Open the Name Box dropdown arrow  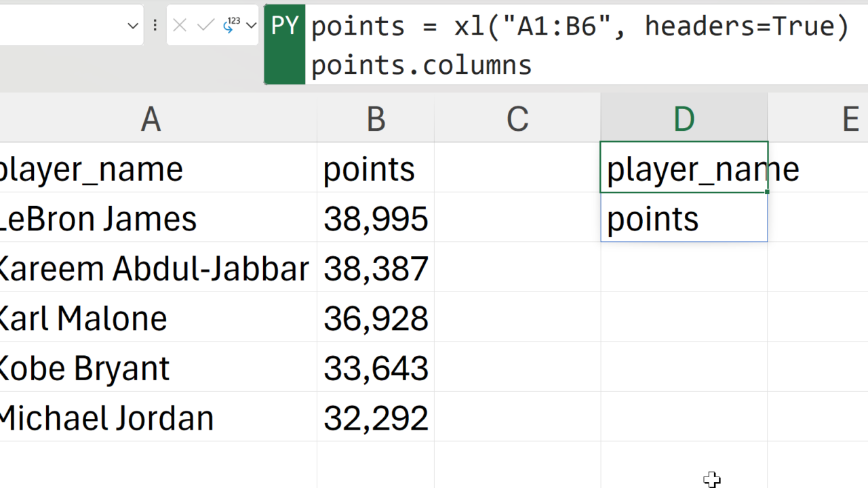tap(133, 26)
